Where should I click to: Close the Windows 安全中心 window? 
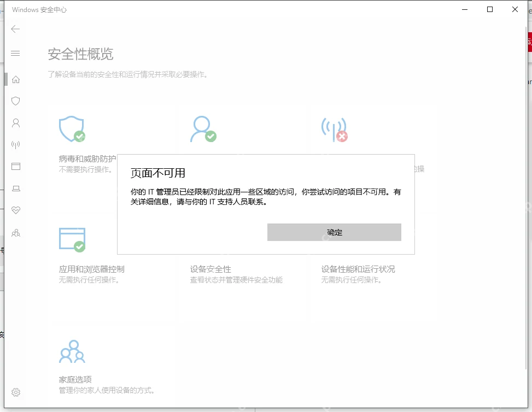pyautogui.click(x=515, y=9)
